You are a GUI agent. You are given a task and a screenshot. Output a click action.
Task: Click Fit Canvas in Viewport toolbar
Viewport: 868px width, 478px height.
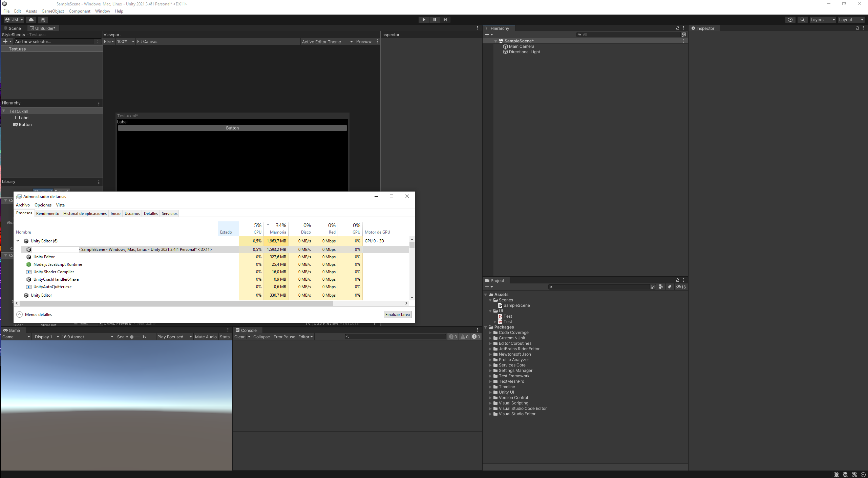click(147, 41)
